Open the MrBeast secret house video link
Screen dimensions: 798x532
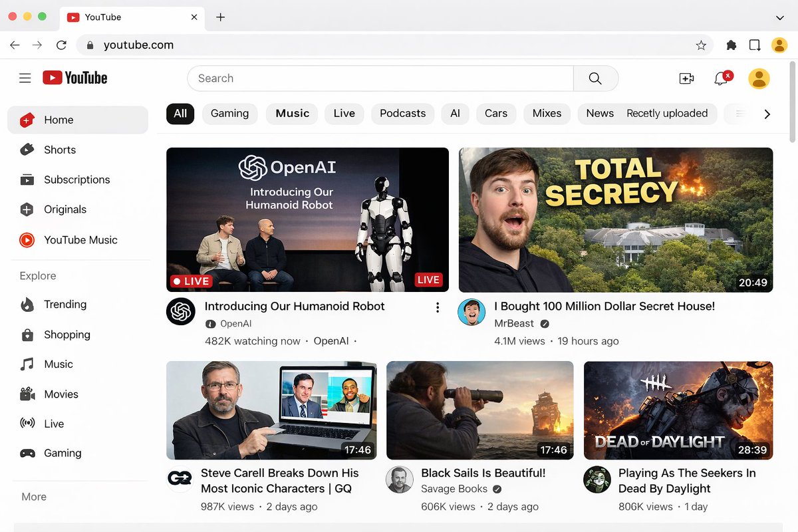pyautogui.click(x=604, y=306)
